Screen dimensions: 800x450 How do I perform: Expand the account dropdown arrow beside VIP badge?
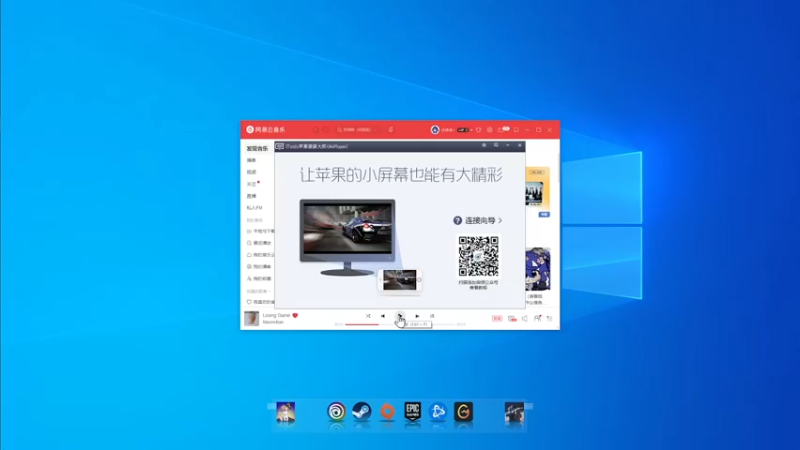tap(471, 130)
